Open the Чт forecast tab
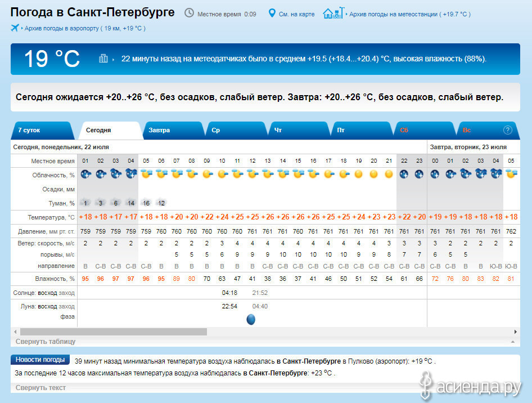 299,131
